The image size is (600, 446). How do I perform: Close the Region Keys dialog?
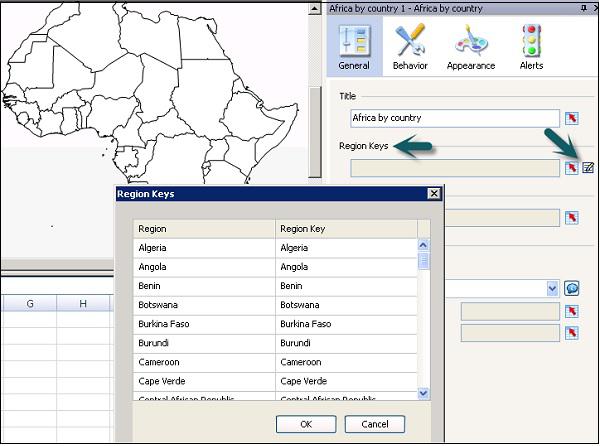(433, 194)
